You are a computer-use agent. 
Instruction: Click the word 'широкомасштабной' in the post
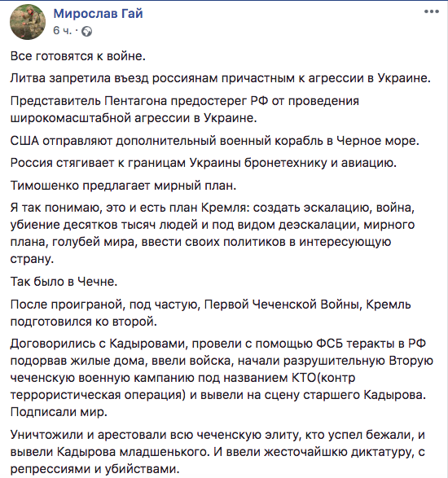pos(71,118)
